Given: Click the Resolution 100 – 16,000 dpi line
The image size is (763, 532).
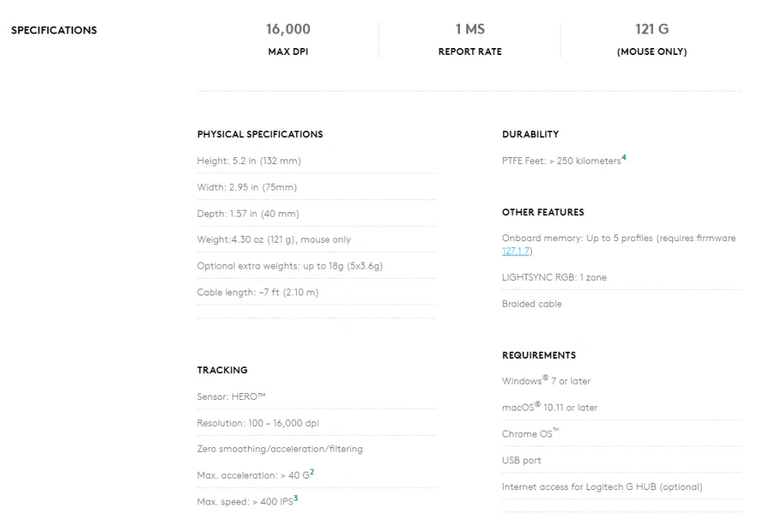Looking at the screenshot, I should [317, 423].
